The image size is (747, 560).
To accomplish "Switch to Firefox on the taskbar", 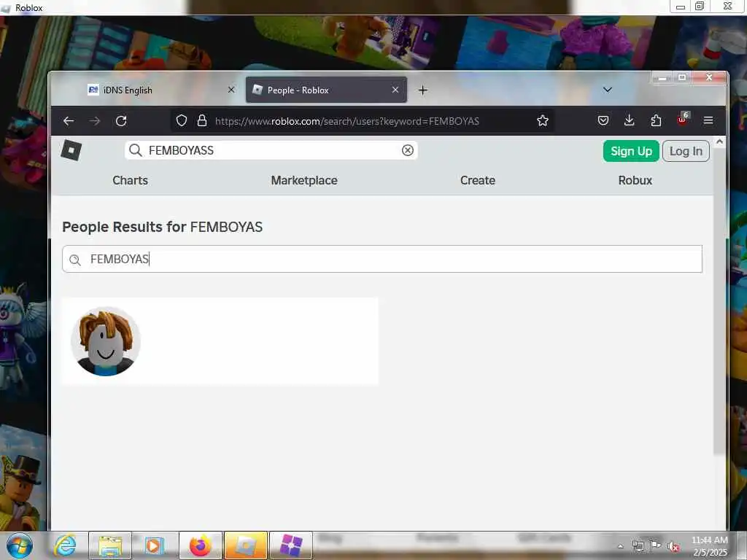I will [x=200, y=545].
